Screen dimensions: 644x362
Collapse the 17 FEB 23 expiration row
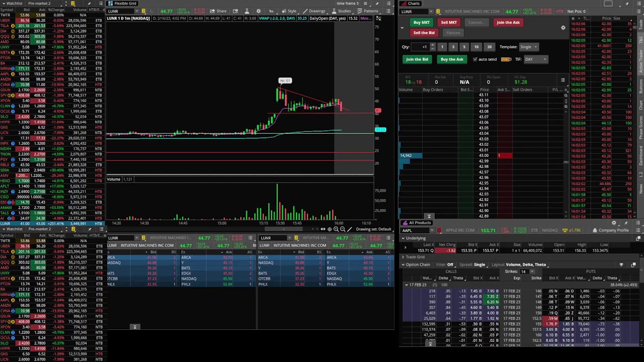pos(407,285)
